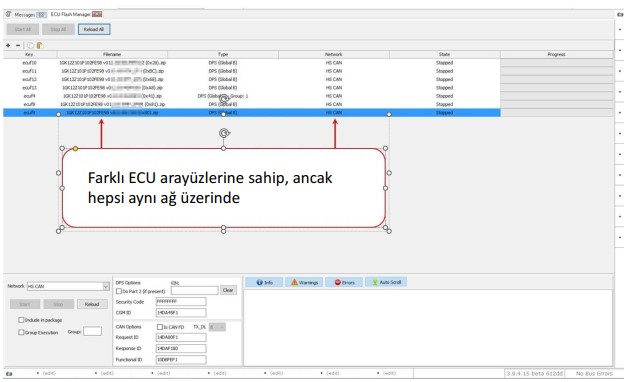Click the Start All button
Image resolution: width=624 pixels, height=382 pixels.
23,29
